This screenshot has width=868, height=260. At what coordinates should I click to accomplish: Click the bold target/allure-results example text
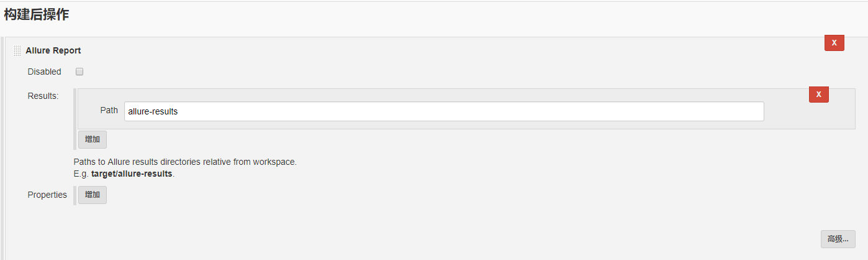point(132,174)
